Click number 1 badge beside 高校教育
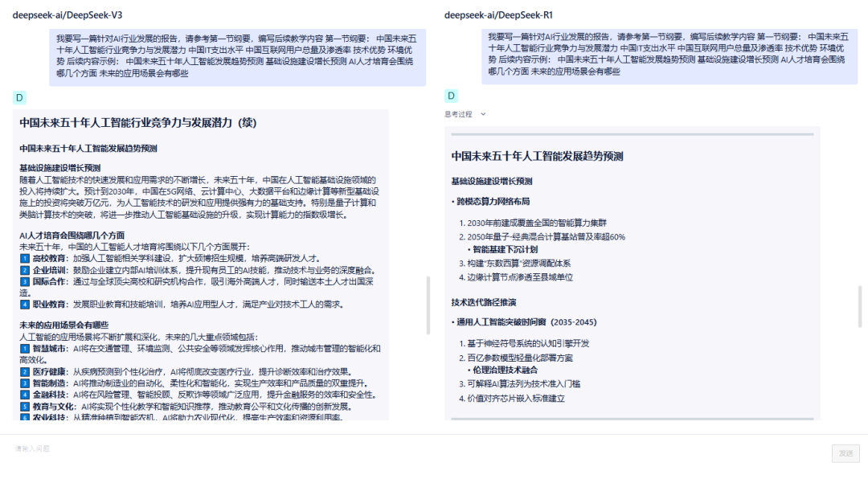This screenshot has width=868, height=479. 25,259
